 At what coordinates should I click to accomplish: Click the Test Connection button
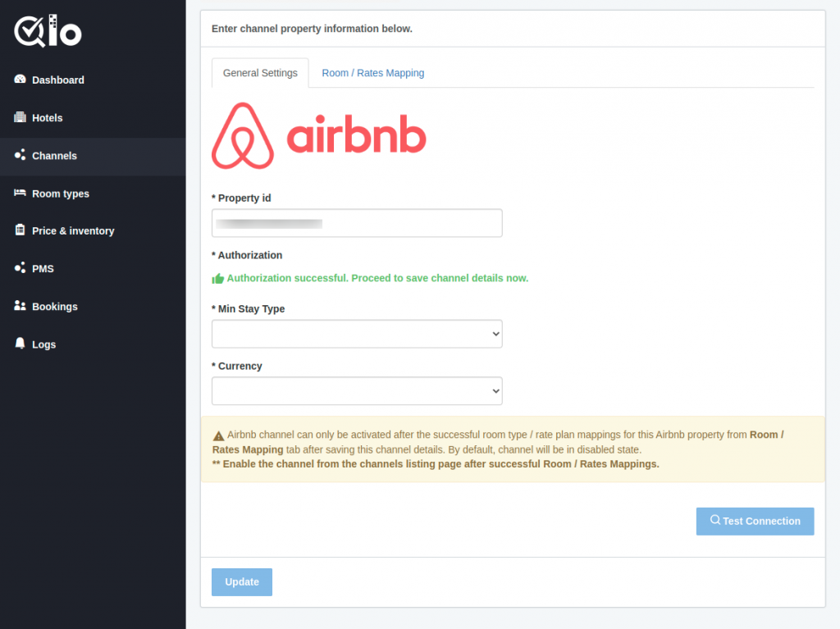755,522
